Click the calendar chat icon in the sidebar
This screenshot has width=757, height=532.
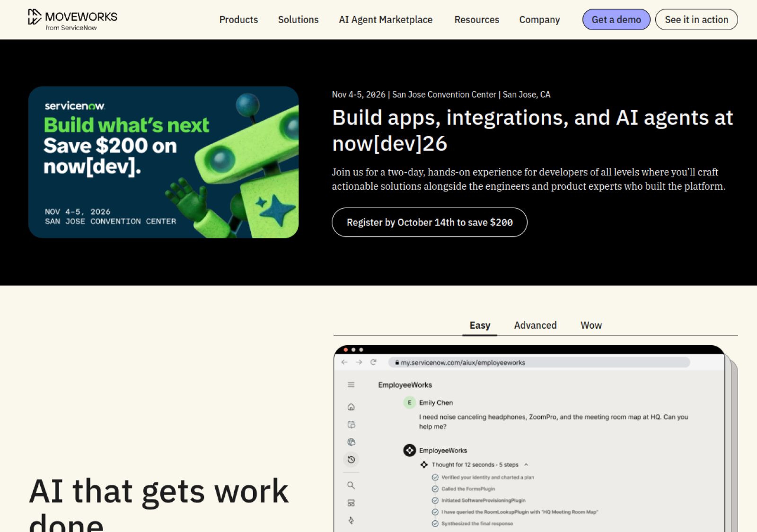[351, 425]
